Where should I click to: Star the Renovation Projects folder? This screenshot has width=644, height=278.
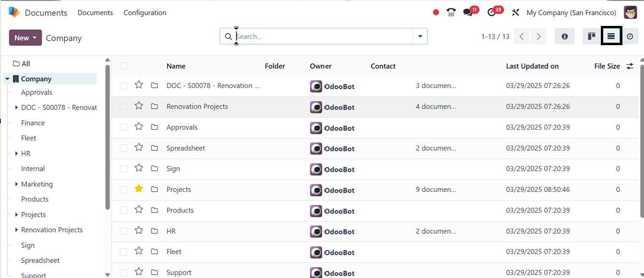tap(139, 106)
